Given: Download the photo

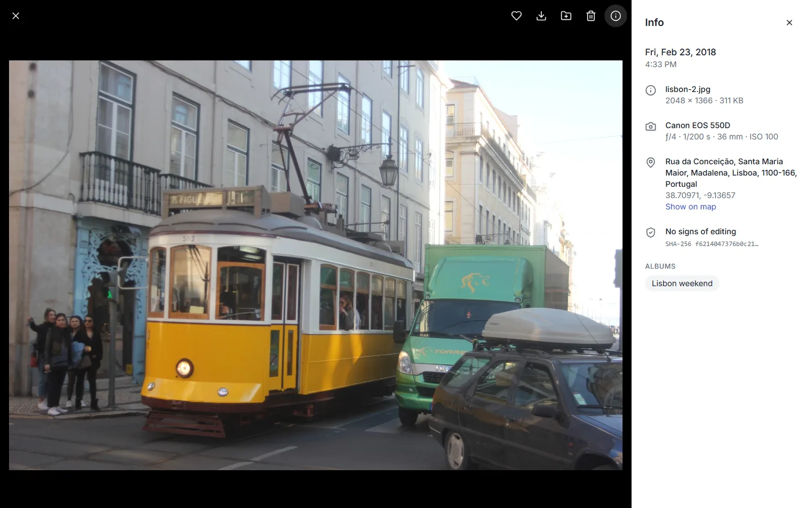Looking at the screenshot, I should point(541,16).
